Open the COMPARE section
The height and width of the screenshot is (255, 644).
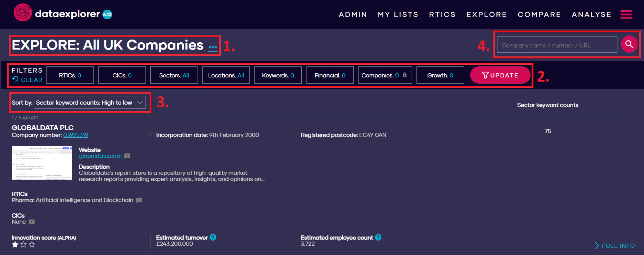coord(540,14)
